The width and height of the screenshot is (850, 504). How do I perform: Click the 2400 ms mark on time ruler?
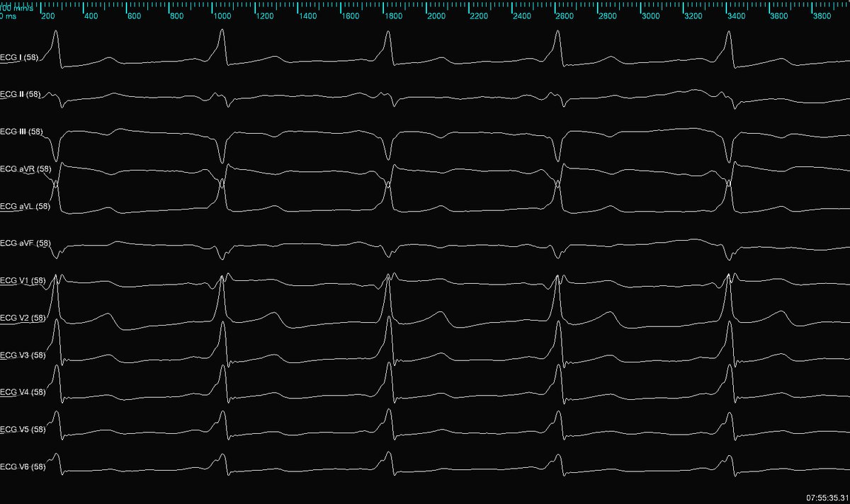pos(523,16)
